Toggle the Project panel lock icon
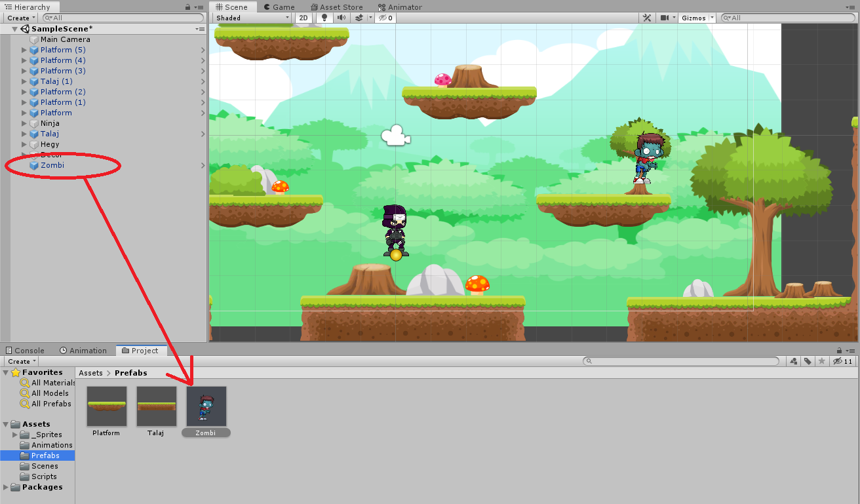 [840, 350]
